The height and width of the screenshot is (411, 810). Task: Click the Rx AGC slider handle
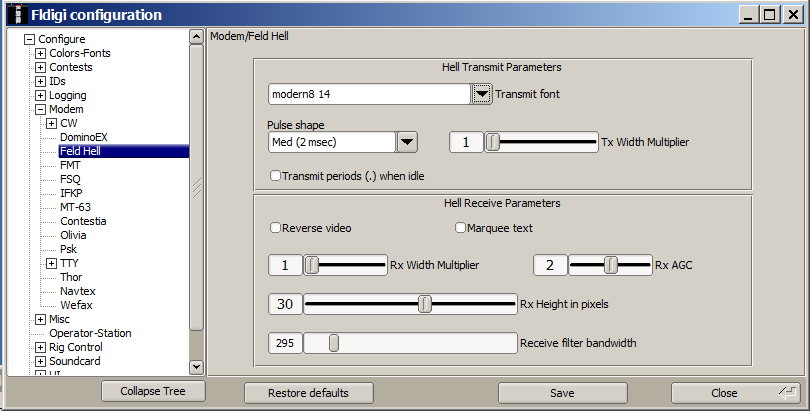pos(610,265)
